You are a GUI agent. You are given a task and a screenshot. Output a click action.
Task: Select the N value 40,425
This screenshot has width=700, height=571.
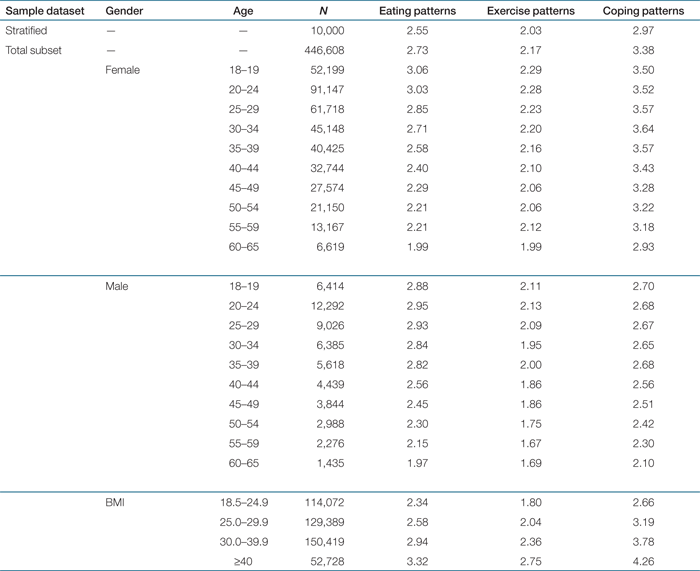tap(328, 148)
